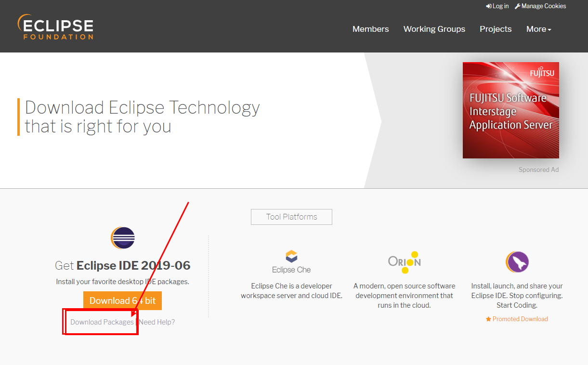
Task: Click the Download Eclipse Technology headline
Action: pyautogui.click(x=142, y=117)
